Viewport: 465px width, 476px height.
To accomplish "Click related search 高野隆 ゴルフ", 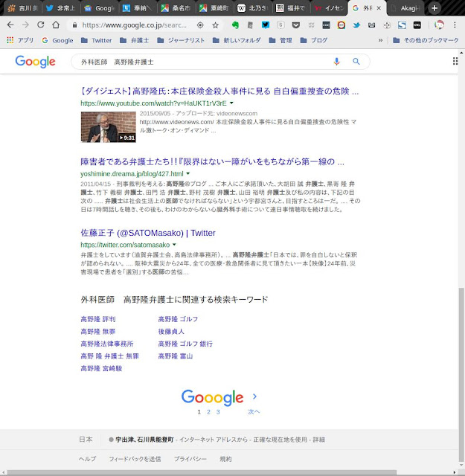I will 178,319.
